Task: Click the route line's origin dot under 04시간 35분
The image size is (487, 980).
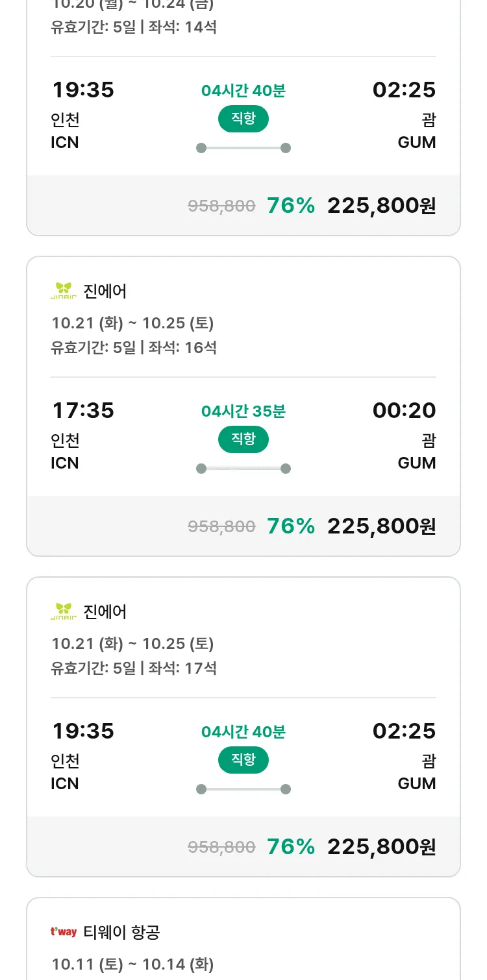Action: 201,469
